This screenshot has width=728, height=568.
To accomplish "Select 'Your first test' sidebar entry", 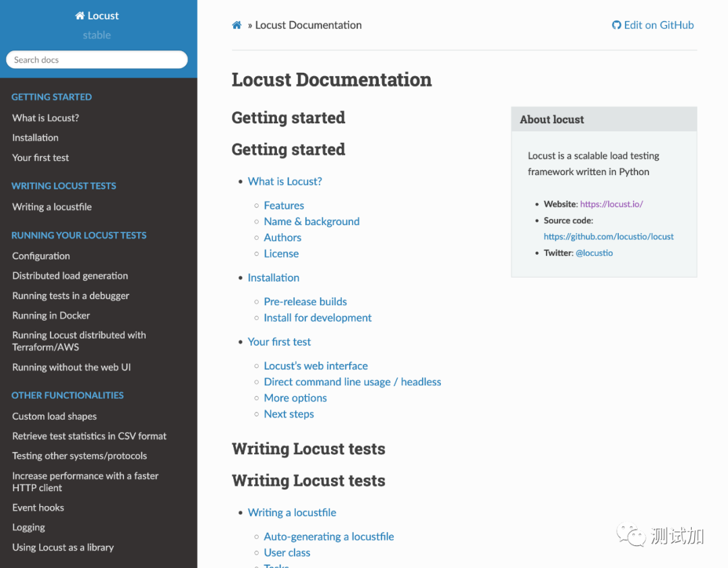I will point(40,158).
